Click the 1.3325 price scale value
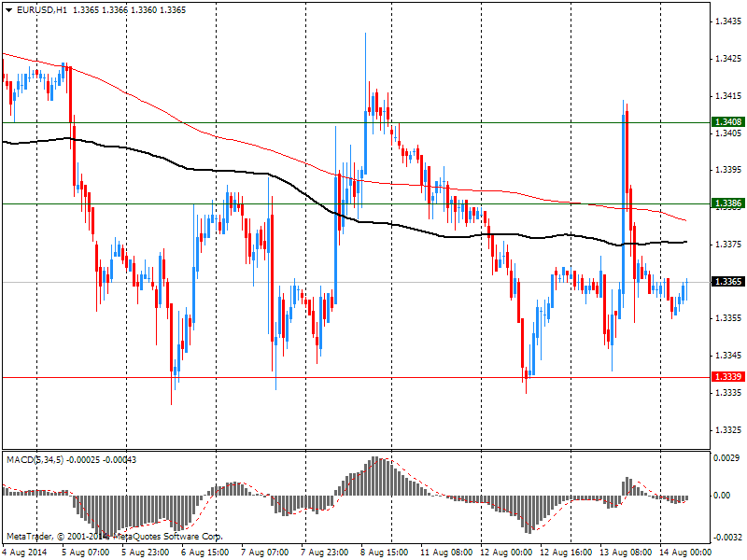Image resolution: width=747 pixels, height=560 pixels. pos(728,430)
